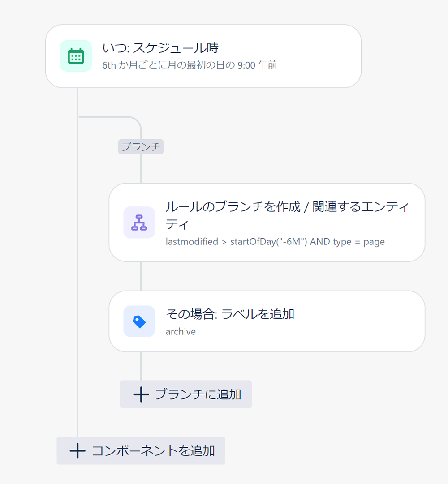448x484 pixels.
Task: Click the green calendar schedule trigger icon
Action: pos(76,56)
